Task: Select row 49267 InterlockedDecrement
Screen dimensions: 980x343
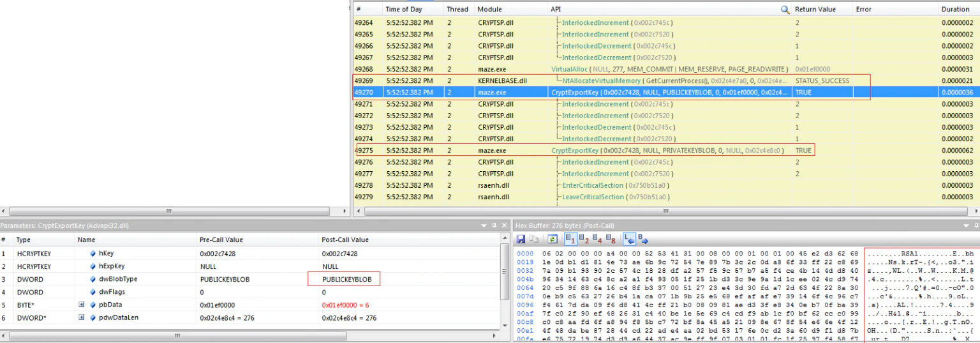Action: click(x=666, y=57)
